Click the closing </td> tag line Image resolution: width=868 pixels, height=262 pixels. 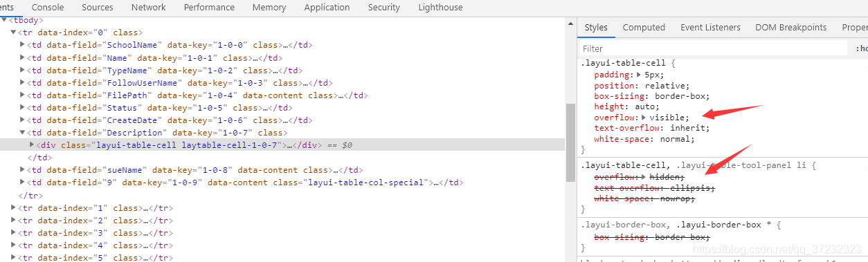39,158
